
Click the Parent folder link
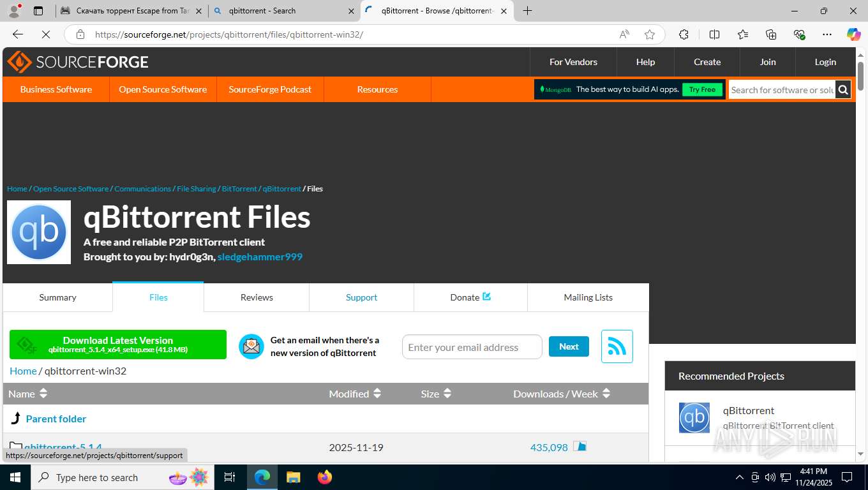56,419
